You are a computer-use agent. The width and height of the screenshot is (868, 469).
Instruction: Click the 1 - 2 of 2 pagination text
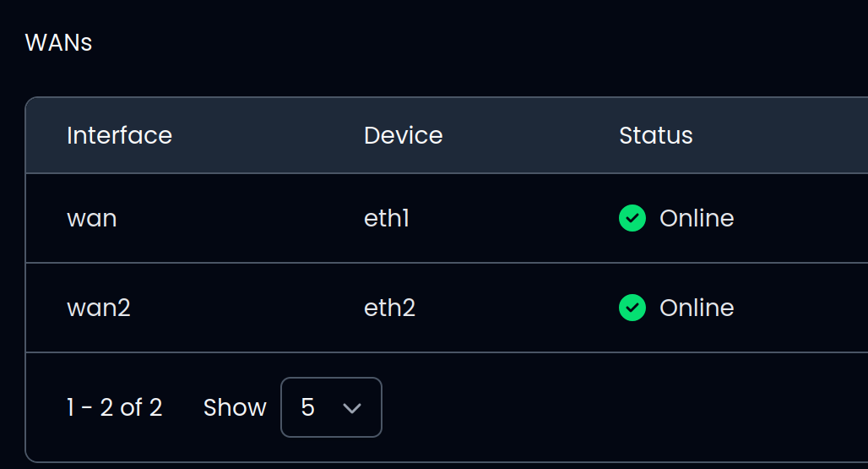tap(115, 408)
